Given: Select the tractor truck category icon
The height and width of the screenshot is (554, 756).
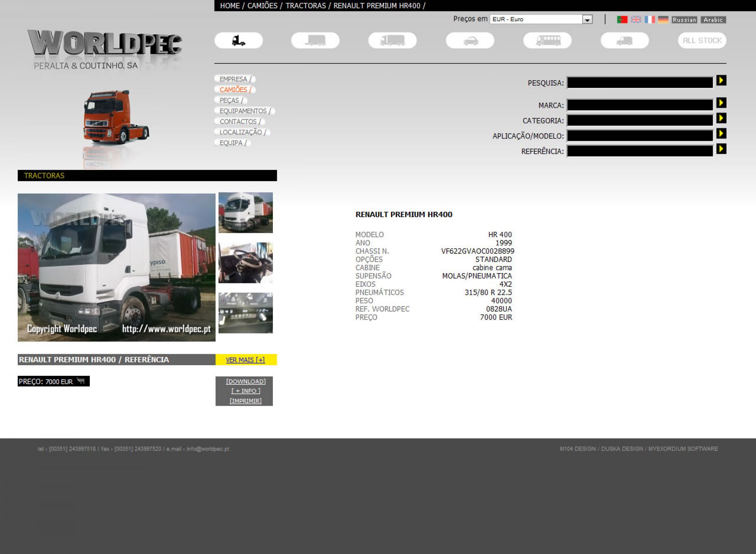Looking at the screenshot, I should pyautogui.click(x=238, y=41).
